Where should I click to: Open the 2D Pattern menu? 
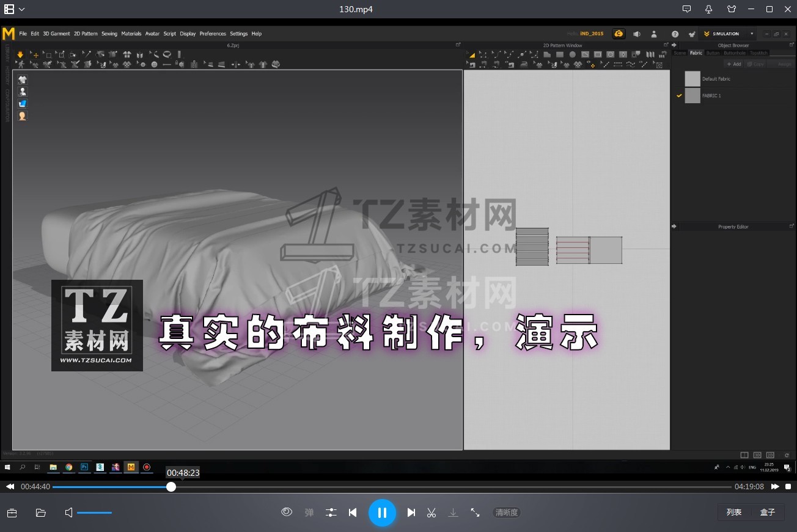coord(86,34)
